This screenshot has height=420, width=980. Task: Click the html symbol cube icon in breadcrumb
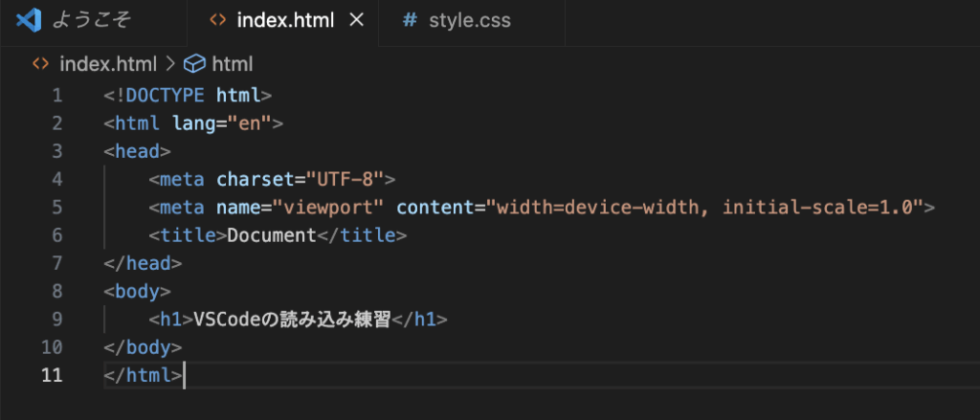[x=195, y=64]
